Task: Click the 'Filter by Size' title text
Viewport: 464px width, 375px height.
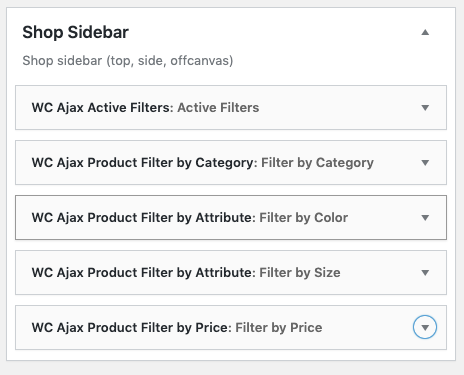Action: [300, 273]
